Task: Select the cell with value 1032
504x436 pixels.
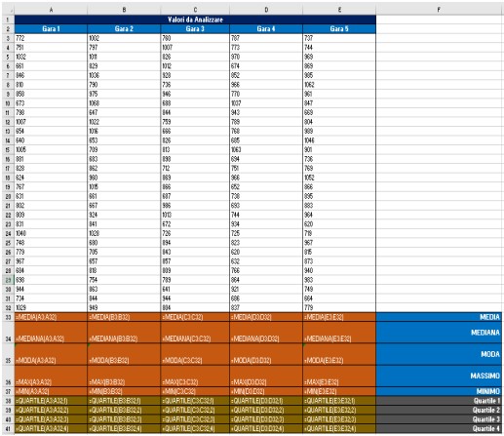Action: [51, 57]
